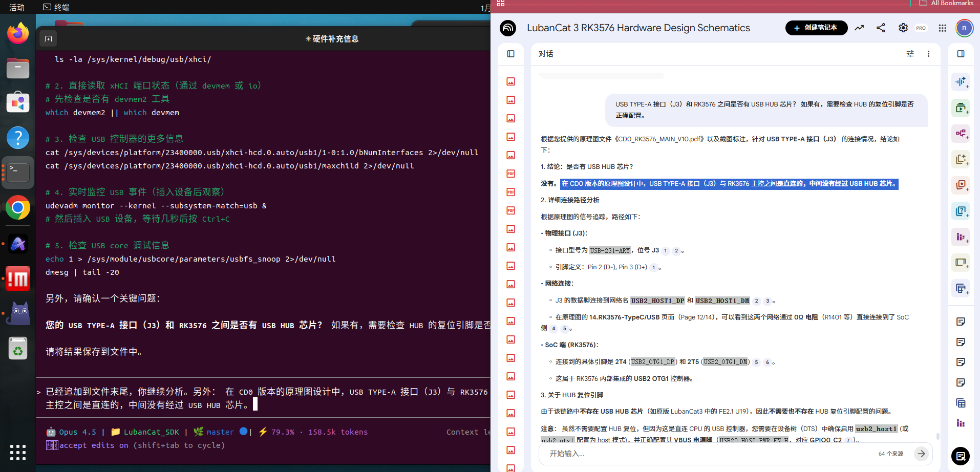980x472 pixels.
Task: Create a Data Table in Studio
Action: 961,288
